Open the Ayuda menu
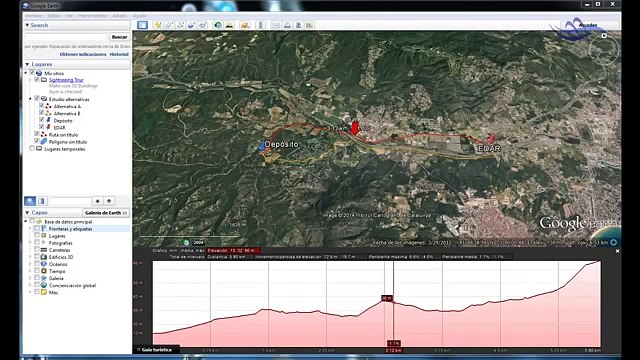 (140, 16)
